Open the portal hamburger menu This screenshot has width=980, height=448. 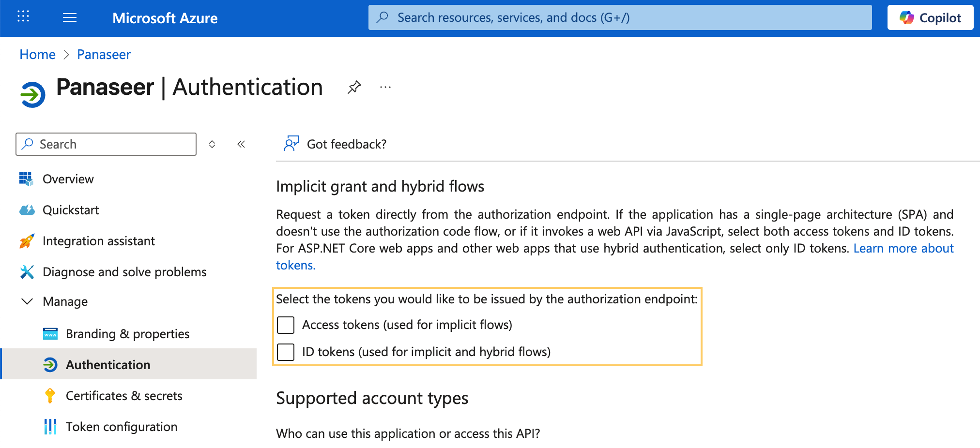tap(70, 18)
